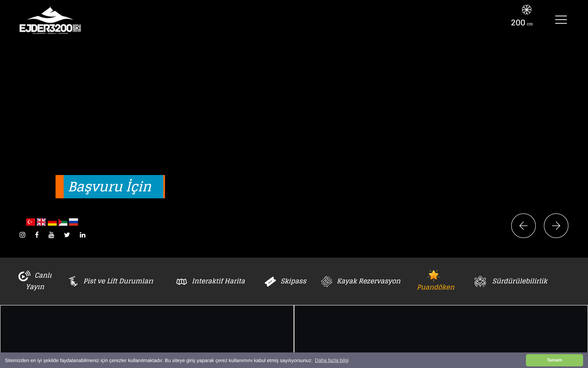This screenshot has width=588, height=368.
Task: Switch language to Russian flag
Action: [x=73, y=222]
